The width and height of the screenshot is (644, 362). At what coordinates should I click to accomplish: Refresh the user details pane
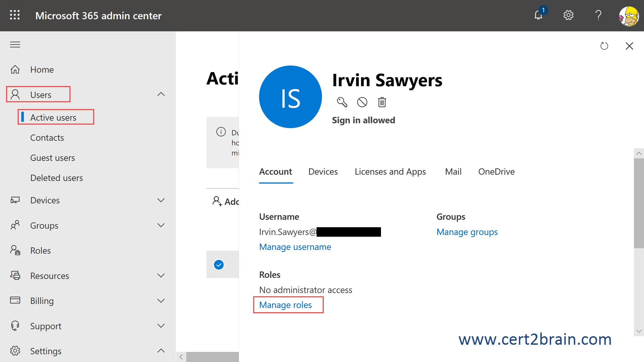coord(605,46)
